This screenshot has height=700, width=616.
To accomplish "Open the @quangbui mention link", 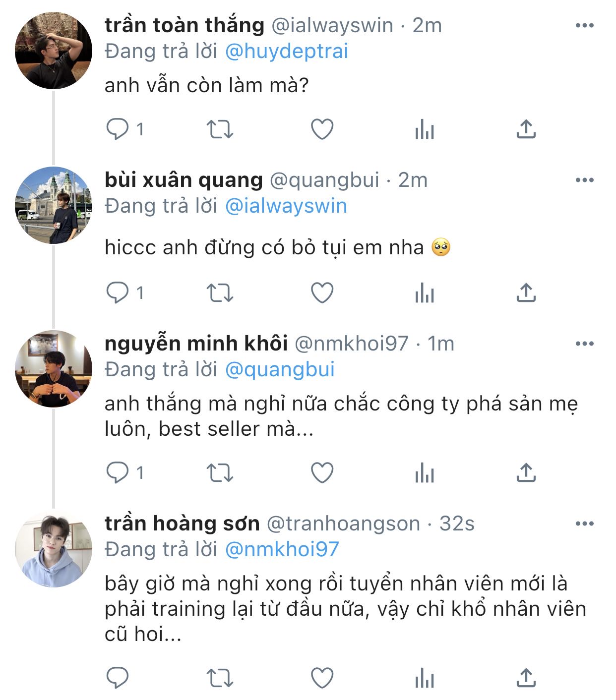I will 280,370.
